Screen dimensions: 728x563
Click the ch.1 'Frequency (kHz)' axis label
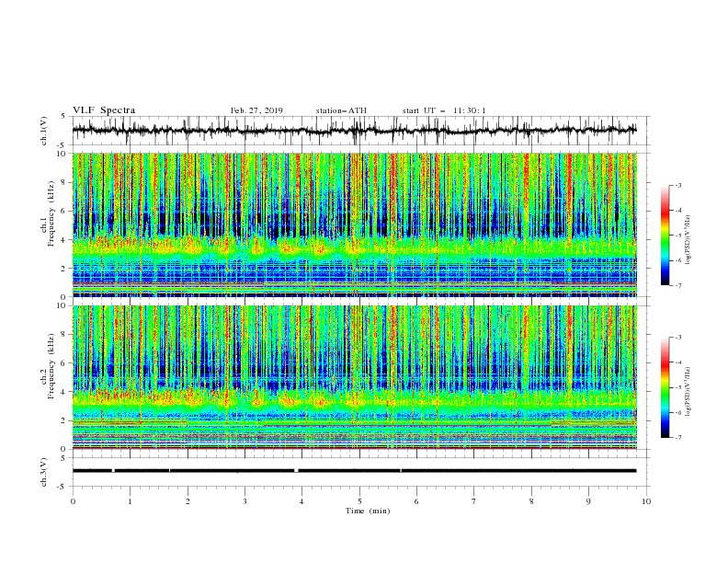(x=51, y=214)
